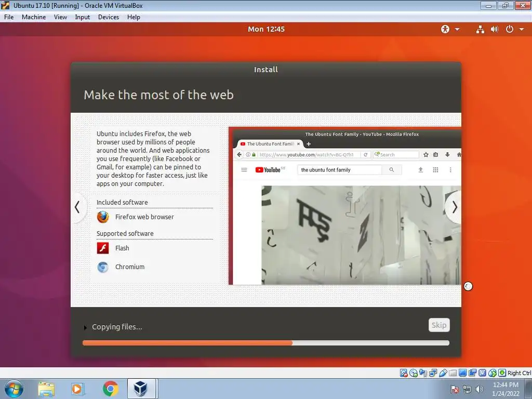
Task: Click the YouTube logo
Action: [270, 170]
